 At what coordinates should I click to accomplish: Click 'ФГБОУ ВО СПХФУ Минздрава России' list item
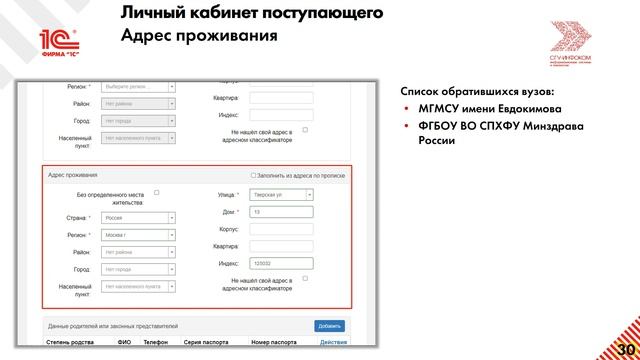(x=501, y=133)
